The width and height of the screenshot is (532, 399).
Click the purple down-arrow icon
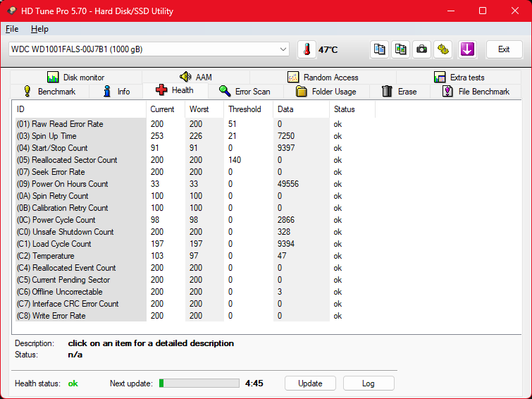(467, 49)
